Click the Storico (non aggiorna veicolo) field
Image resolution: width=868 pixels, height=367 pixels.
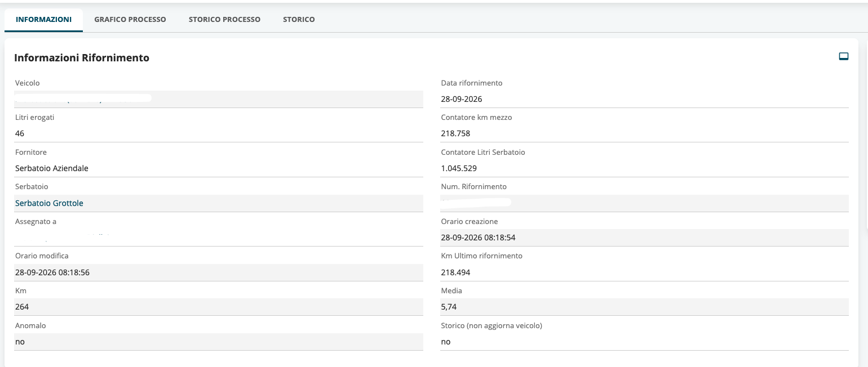[644, 342]
